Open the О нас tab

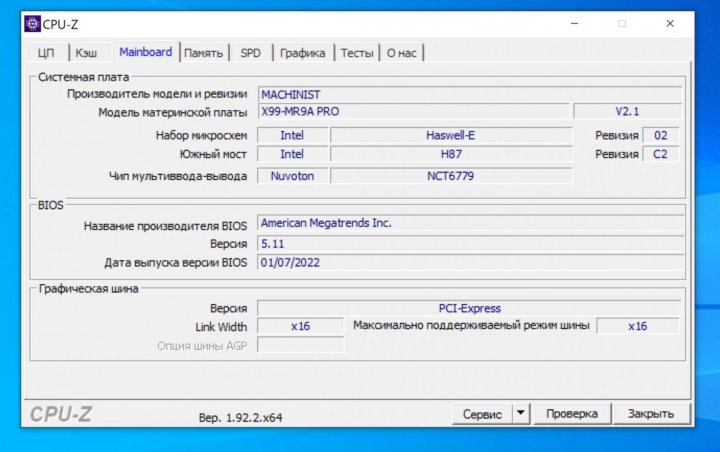(x=401, y=53)
